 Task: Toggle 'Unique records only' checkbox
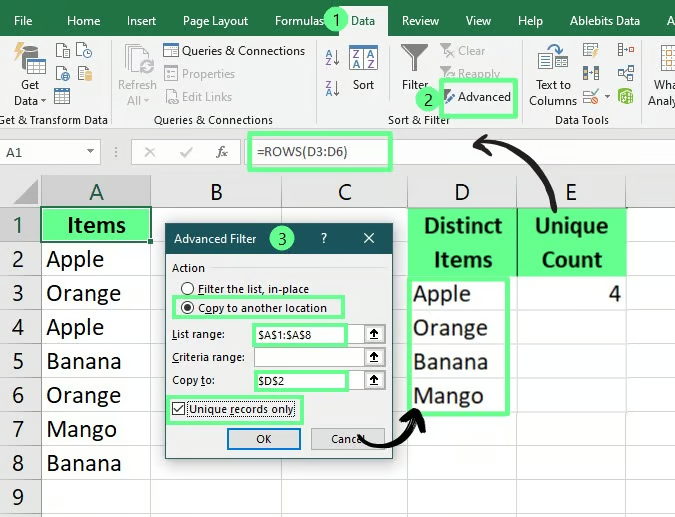coord(179,408)
